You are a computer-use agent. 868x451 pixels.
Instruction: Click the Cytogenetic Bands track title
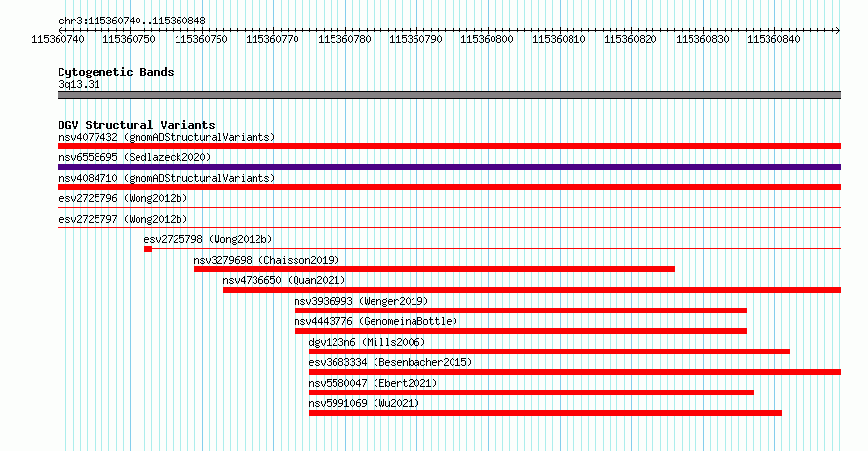tap(116, 72)
